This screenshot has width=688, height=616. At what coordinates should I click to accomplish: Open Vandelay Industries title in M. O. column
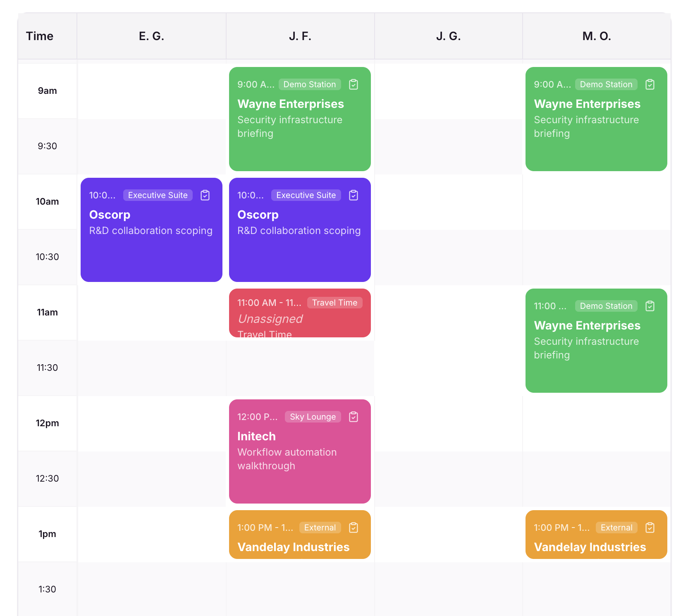(590, 547)
